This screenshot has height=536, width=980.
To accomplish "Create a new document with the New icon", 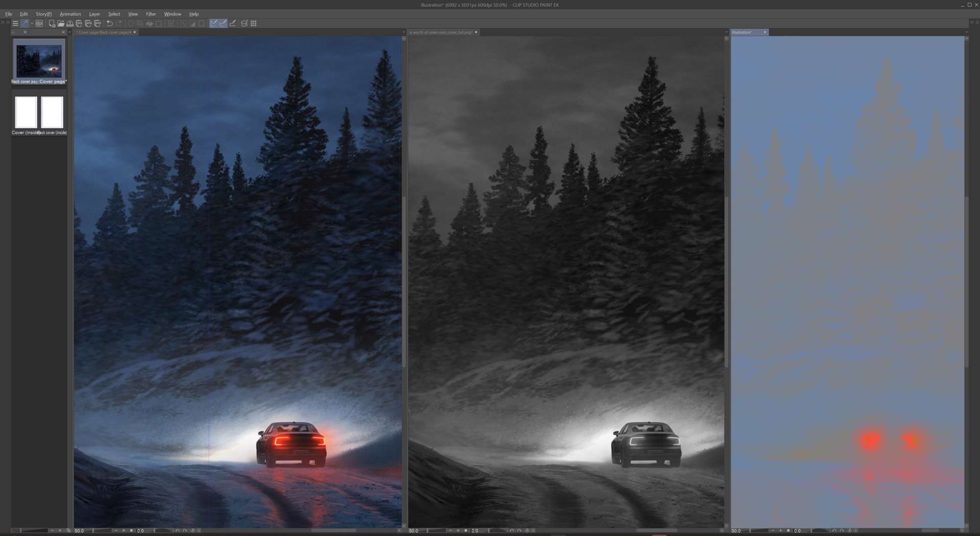I will (x=52, y=23).
